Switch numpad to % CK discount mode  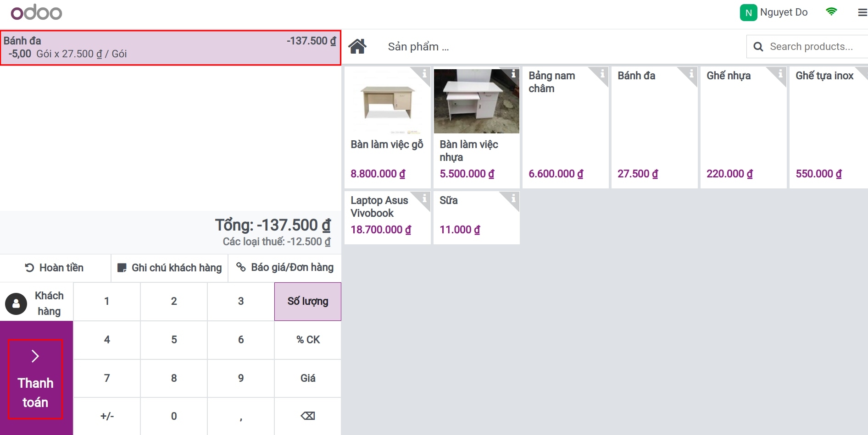coord(307,340)
